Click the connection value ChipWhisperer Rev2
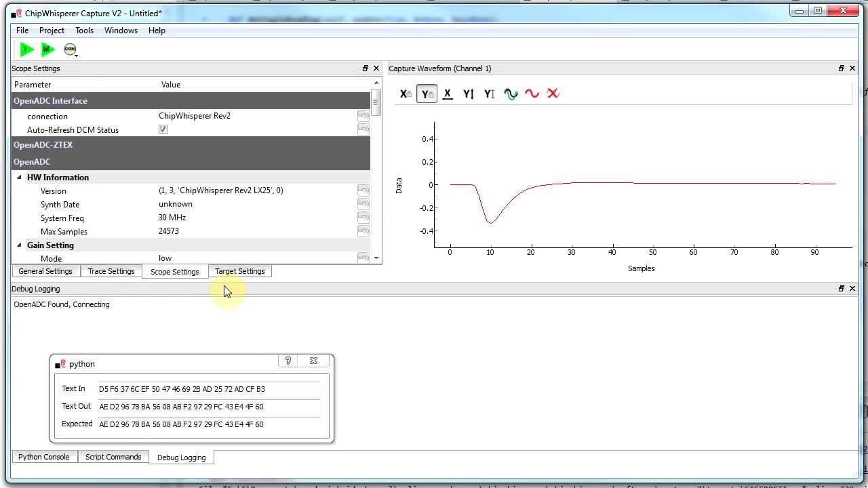The image size is (868, 488). [x=195, y=116]
